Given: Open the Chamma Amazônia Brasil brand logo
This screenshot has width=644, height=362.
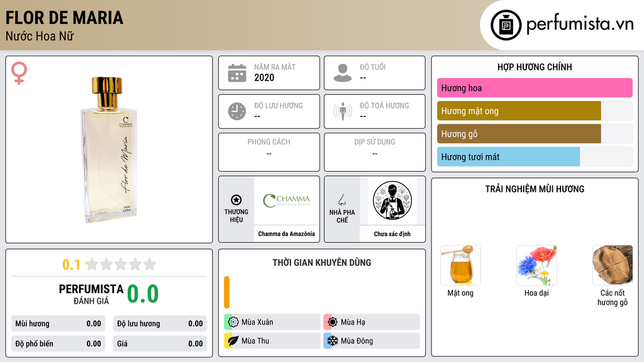Looking at the screenshot, I should click(287, 200).
